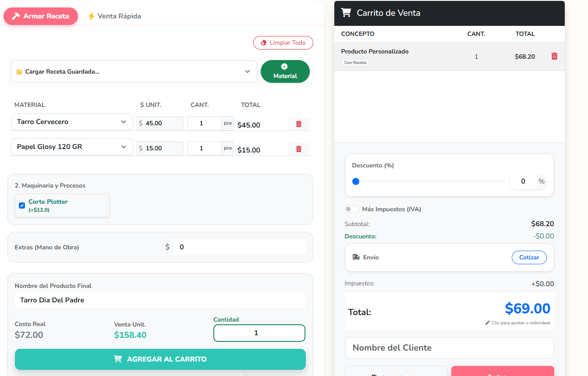Viewport: 588px width, 376px height.
Task: Click the Con Receta badge
Action: tap(355, 63)
